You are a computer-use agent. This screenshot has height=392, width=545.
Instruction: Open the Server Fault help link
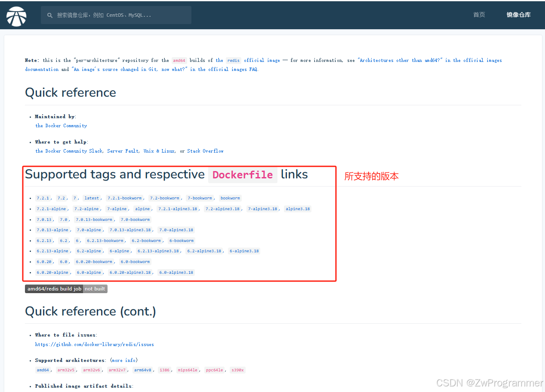pos(123,151)
